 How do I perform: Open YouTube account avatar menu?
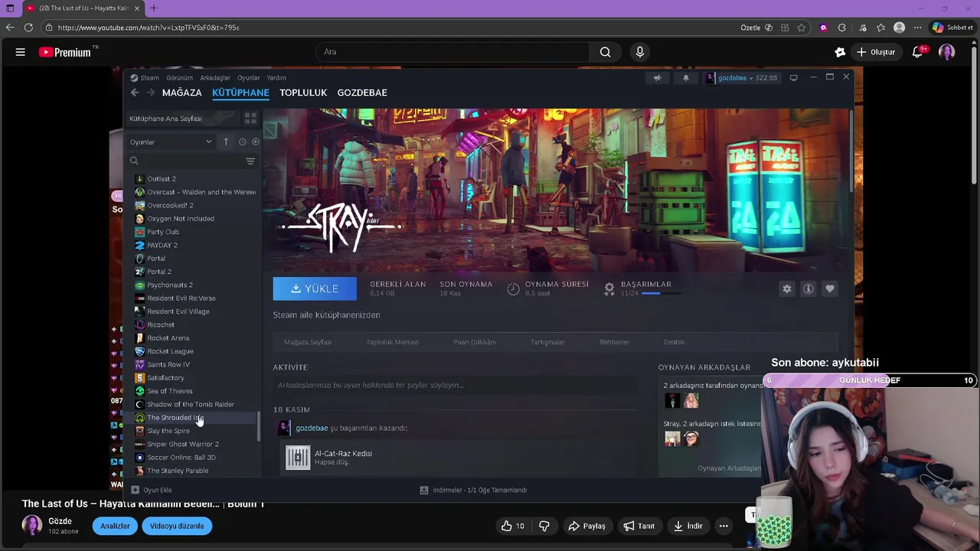point(947,52)
